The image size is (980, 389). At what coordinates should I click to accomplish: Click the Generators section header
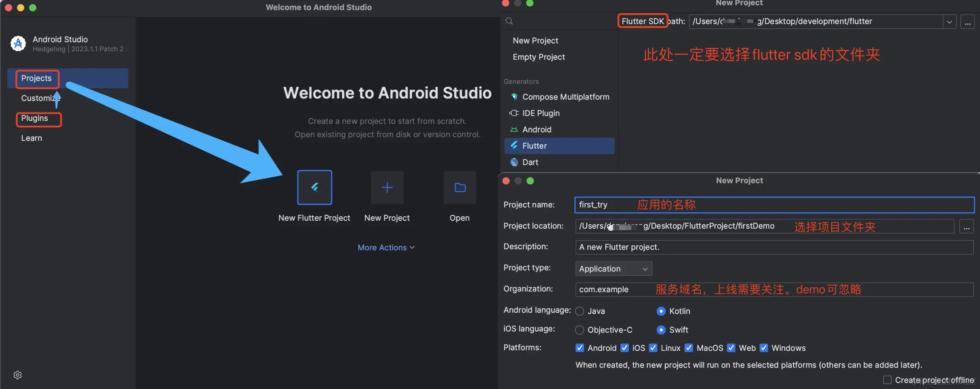(521, 82)
